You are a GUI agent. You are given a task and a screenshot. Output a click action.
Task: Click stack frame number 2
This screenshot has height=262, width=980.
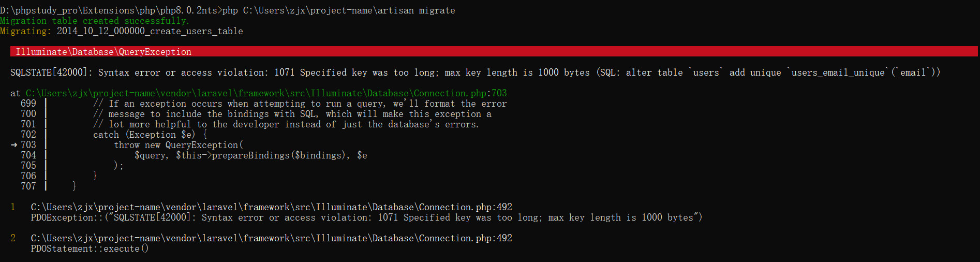(13, 238)
